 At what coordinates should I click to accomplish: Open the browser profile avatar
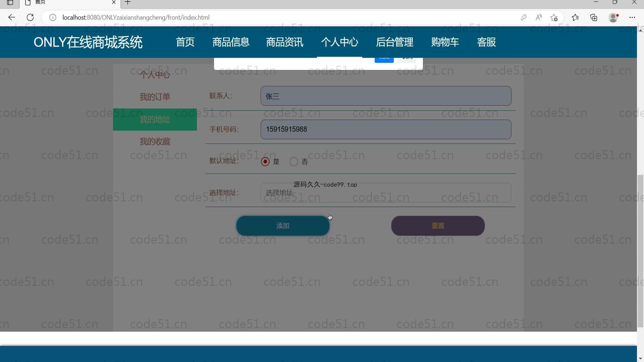coord(613,17)
